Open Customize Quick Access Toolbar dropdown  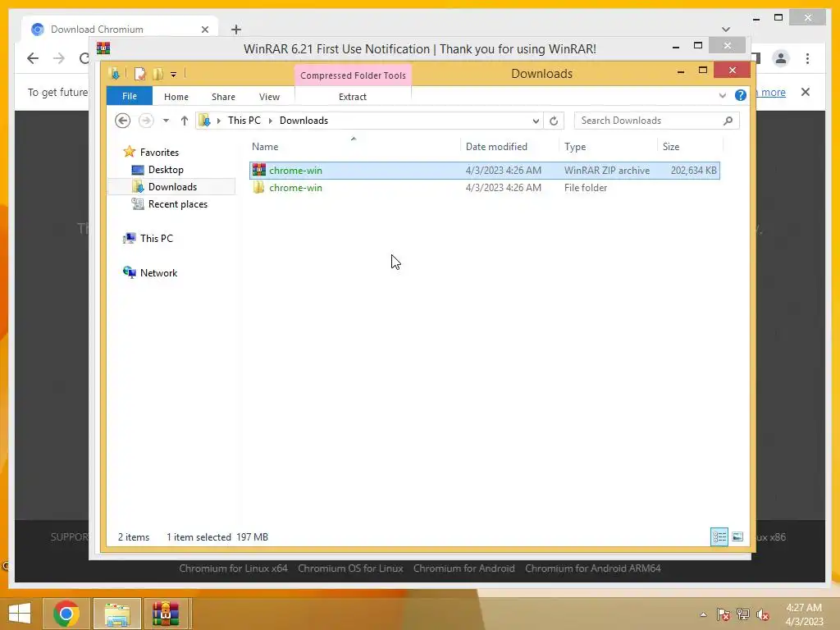(174, 74)
